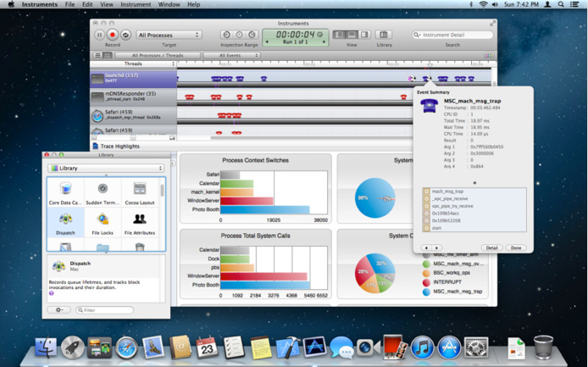The image size is (588, 367).
Task: Open the Help menu
Action: point(193,4)
